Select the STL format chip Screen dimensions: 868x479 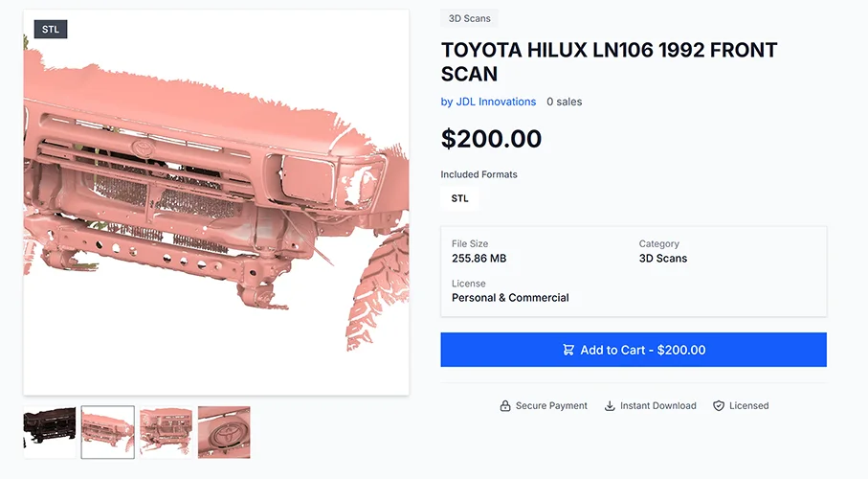459,198
